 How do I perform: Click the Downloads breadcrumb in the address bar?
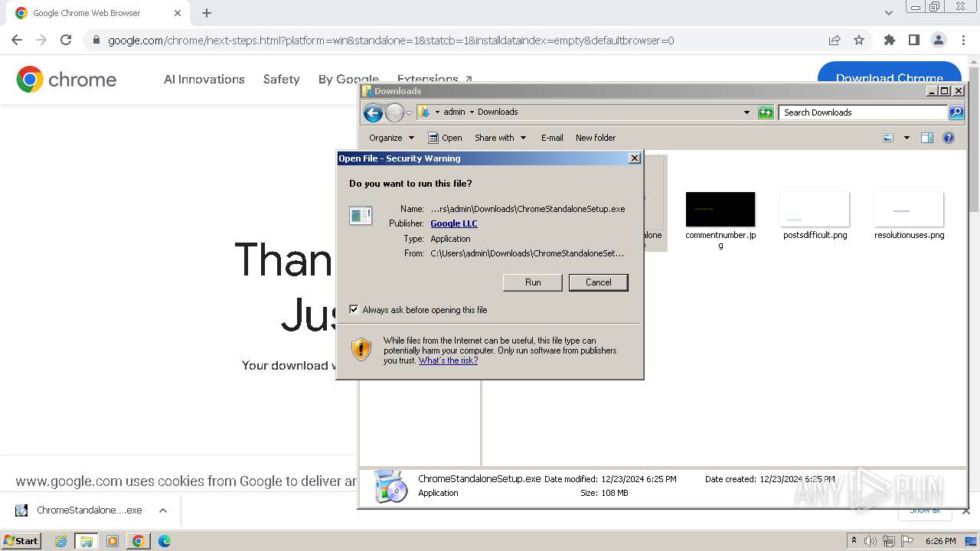[498, 112]
